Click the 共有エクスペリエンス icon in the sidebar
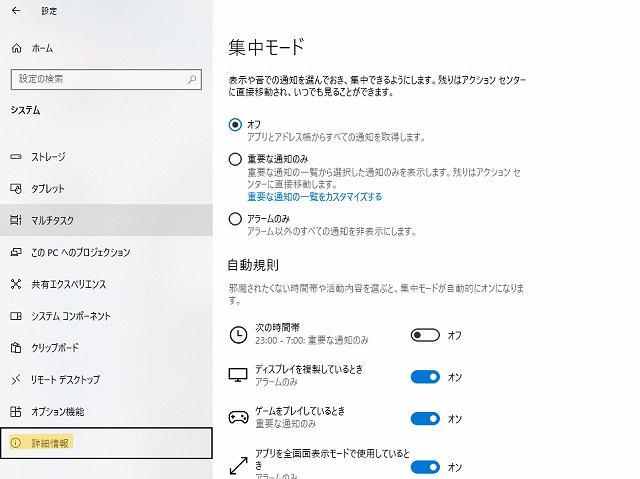Image resolution: width=640 pixels, height=479 pixels. (15, 284)
